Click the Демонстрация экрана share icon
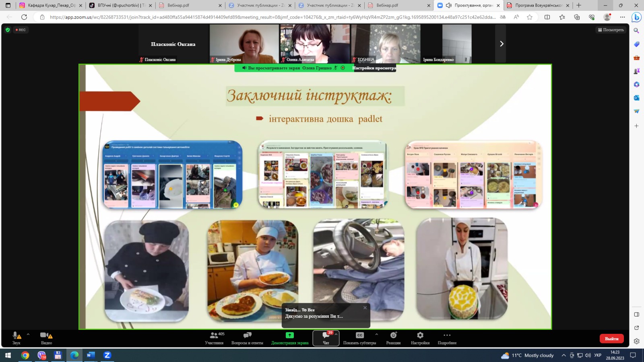The height and width of the screenshot is (362, 644). coord(289,335)
